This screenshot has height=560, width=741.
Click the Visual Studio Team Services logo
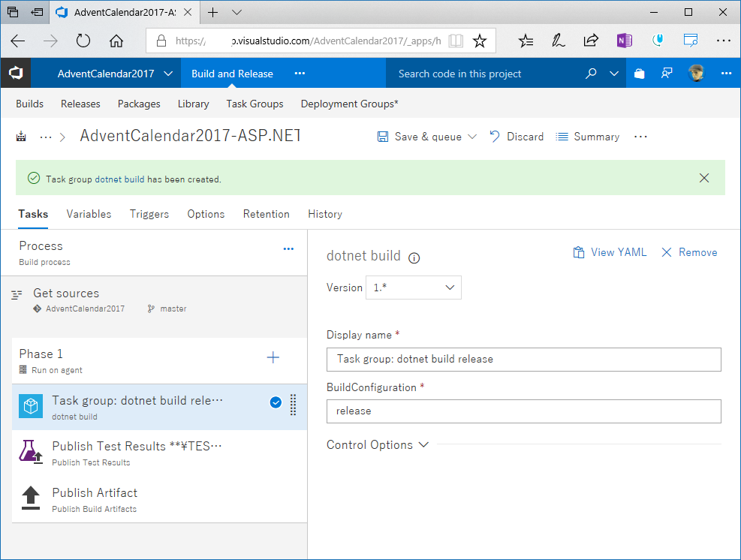[15, 74]
